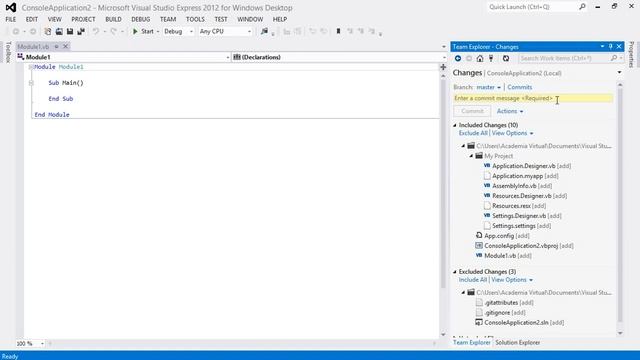Select .gitignore in Excluded Changes
This screenshot has width=640, height=360.
click(500, 313)
